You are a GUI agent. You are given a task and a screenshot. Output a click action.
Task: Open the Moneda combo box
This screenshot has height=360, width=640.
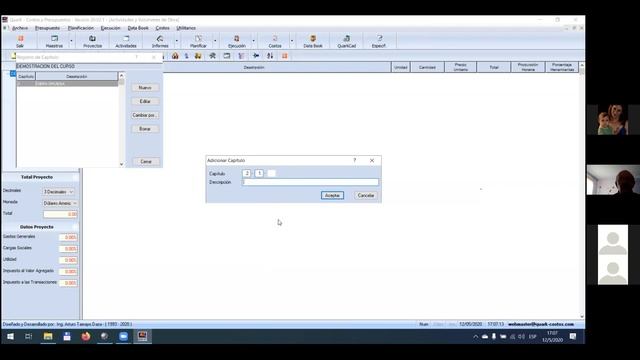point(60,203)
